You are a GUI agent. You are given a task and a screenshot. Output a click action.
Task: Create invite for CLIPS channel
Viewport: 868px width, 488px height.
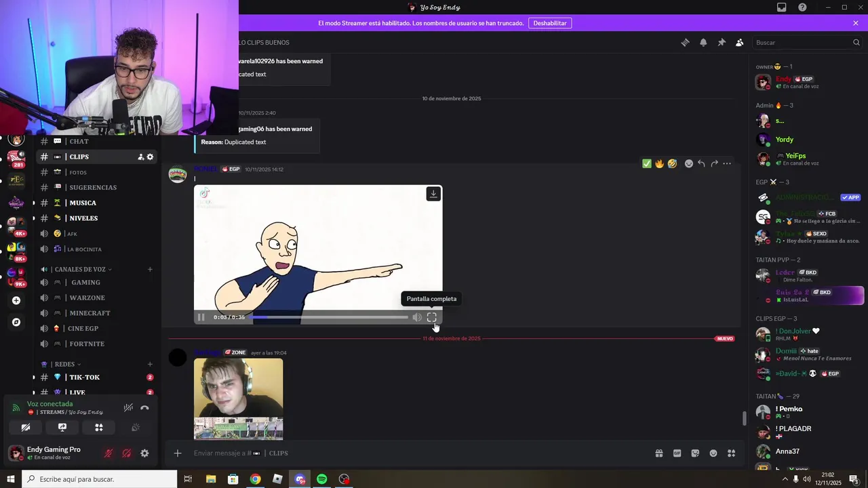coord(140,157)
